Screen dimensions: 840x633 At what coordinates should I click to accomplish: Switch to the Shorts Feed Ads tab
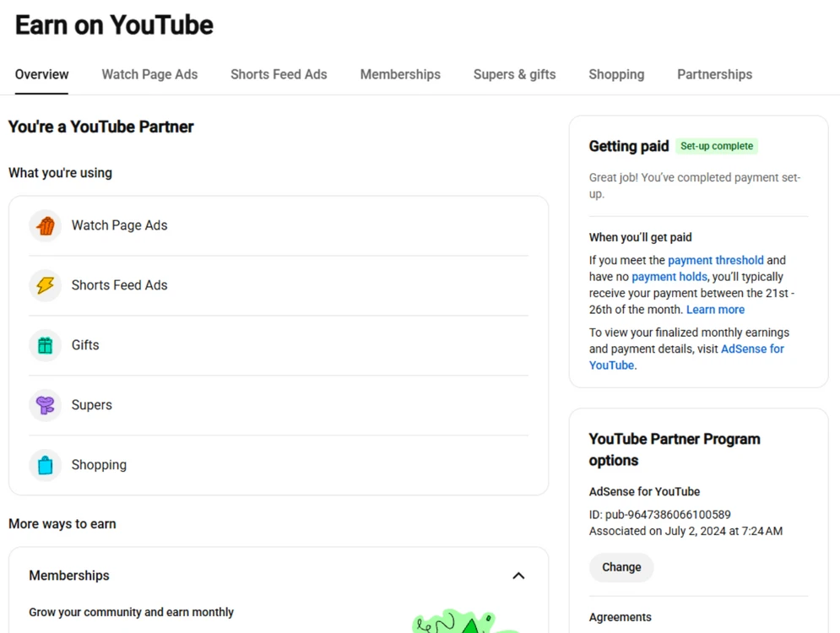coord(279,74)
